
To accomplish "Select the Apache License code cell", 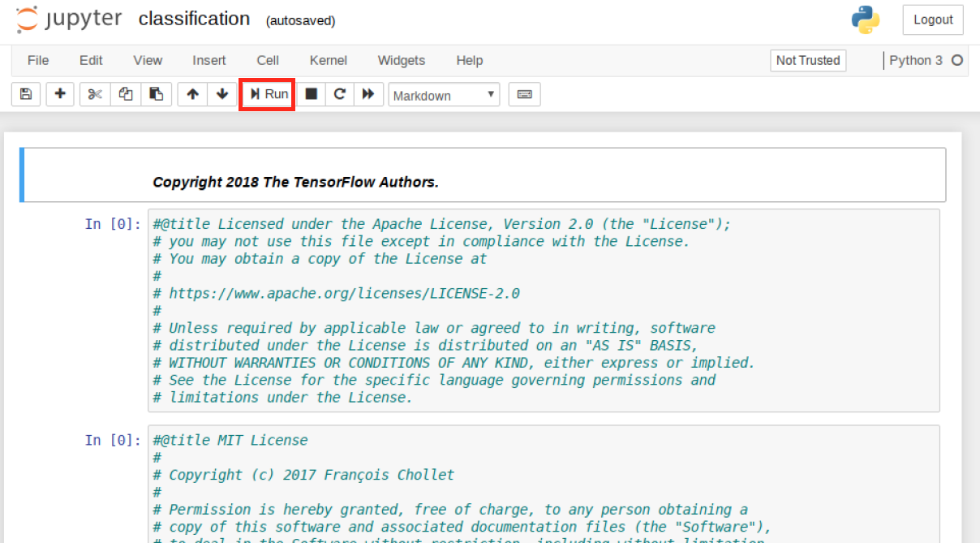I will click(x=544, y=310).
